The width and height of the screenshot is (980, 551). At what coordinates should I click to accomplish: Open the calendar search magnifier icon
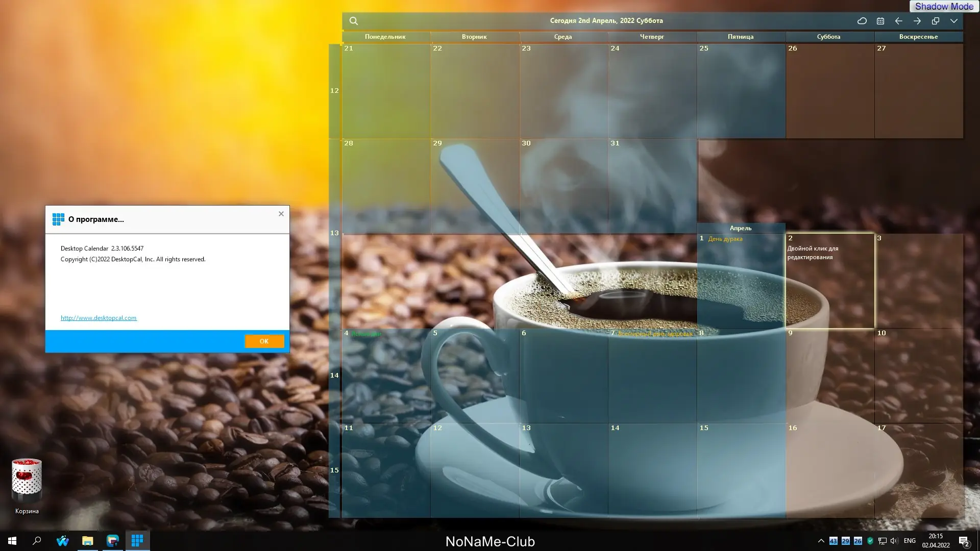[x=353, y=21]
